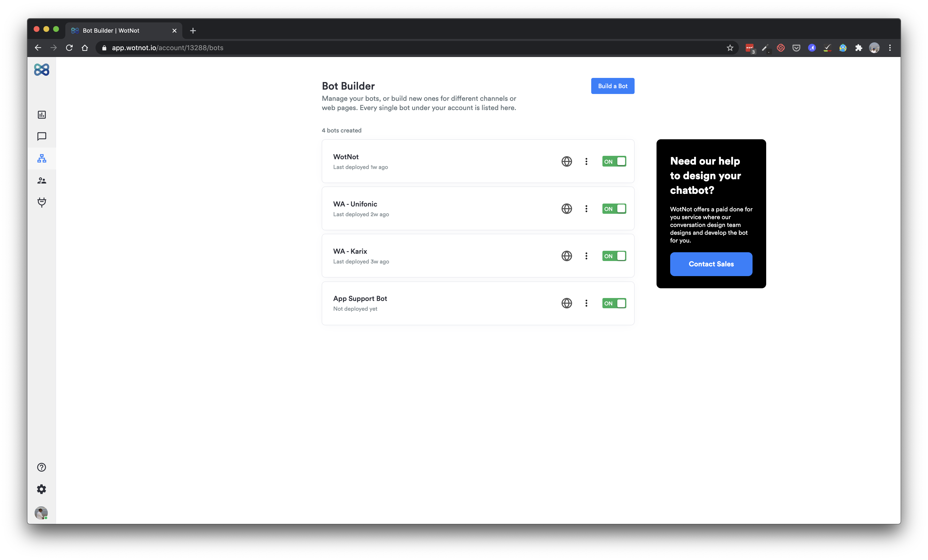Toggle off the App Support Bot switch
The height and width of the screenshot is (560, 928).
point(614,303)
